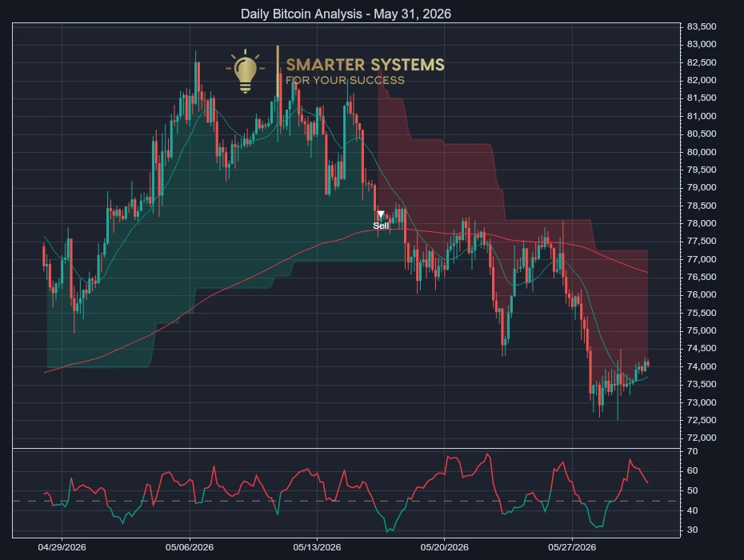Click the oscillator axis value 60
744x560 pixels.
(692, 470)
